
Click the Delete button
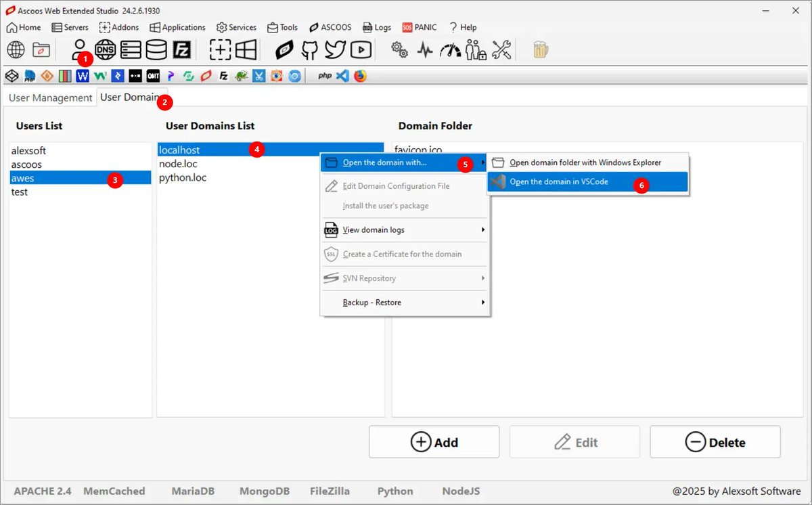point(715,441)
